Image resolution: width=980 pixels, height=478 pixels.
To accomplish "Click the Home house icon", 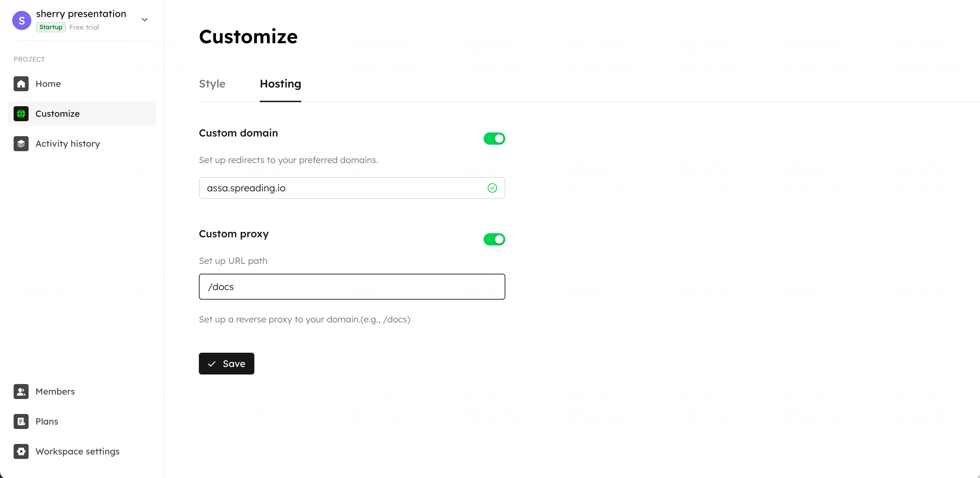I will [21, 84].
